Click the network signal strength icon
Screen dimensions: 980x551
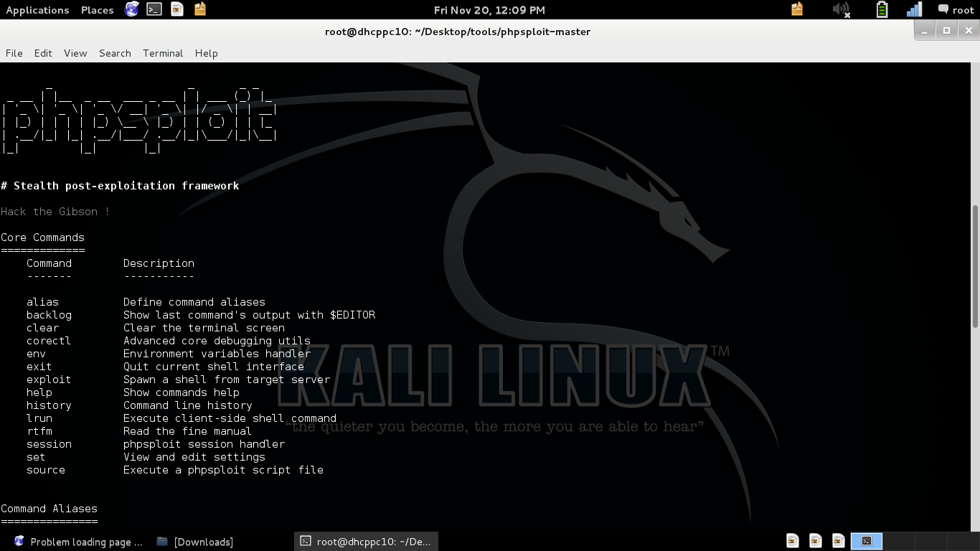click(913, 9)
